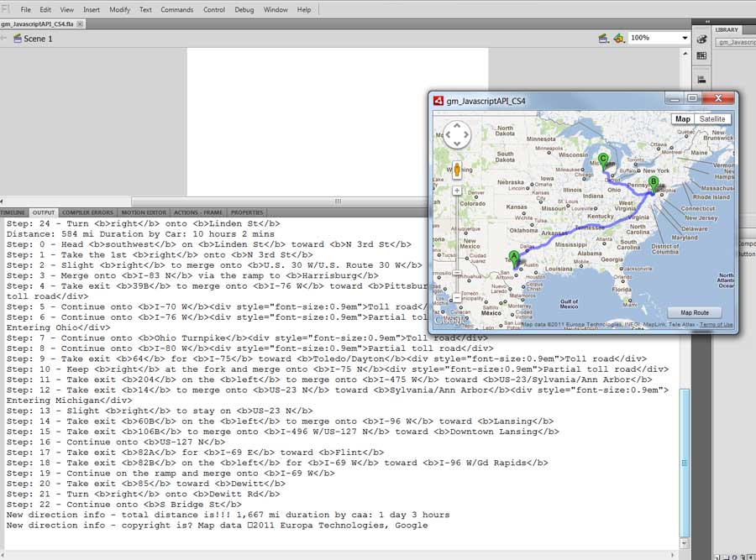This screenshot has width=756, height=560.
Task: Click the 'Step: 3 - Merge onto' line
Action: click(192, 275)
